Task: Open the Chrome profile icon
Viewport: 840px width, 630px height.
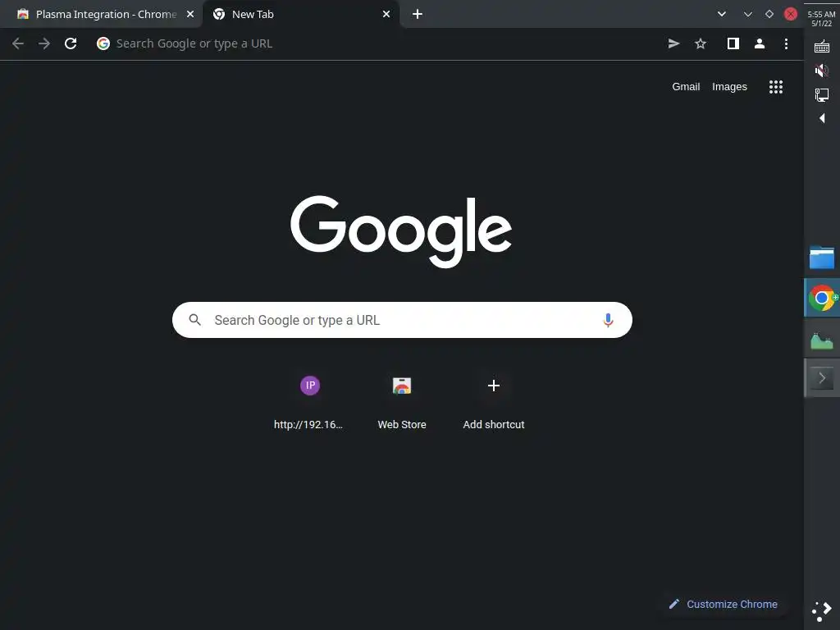Action: point(760,43)
